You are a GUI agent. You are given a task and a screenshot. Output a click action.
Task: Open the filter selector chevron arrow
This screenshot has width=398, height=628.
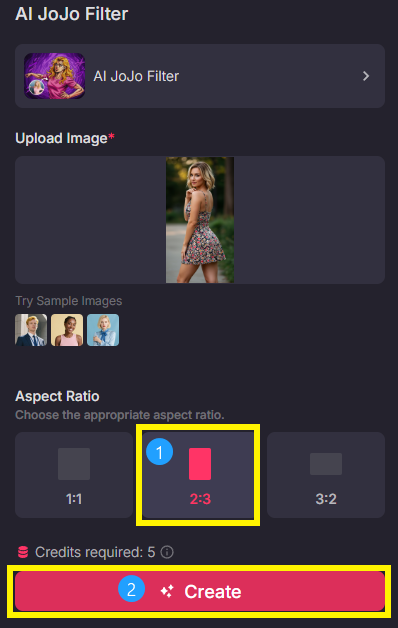[366, 76]
